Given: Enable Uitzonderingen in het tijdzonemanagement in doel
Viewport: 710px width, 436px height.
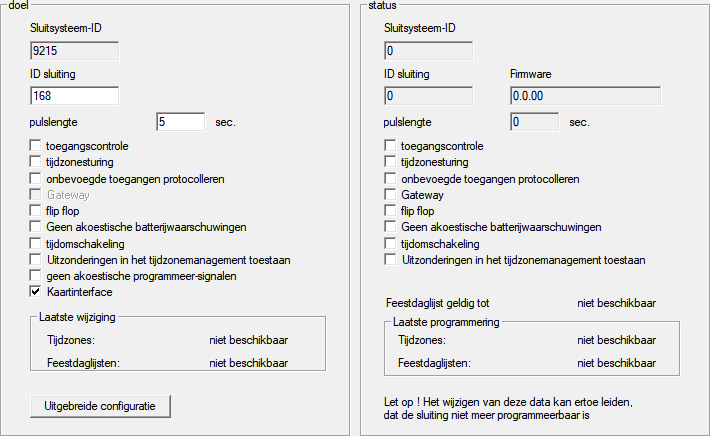Looking at the screenshot, I should [37, 260].
